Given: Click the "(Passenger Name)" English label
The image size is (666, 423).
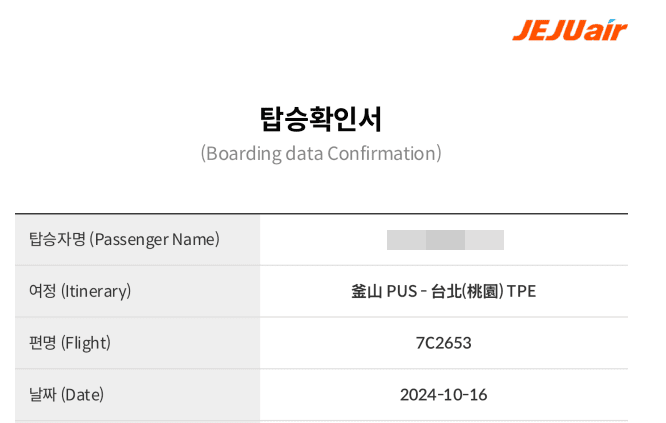Looking at the screenshot, I should [x=154, y=239].
